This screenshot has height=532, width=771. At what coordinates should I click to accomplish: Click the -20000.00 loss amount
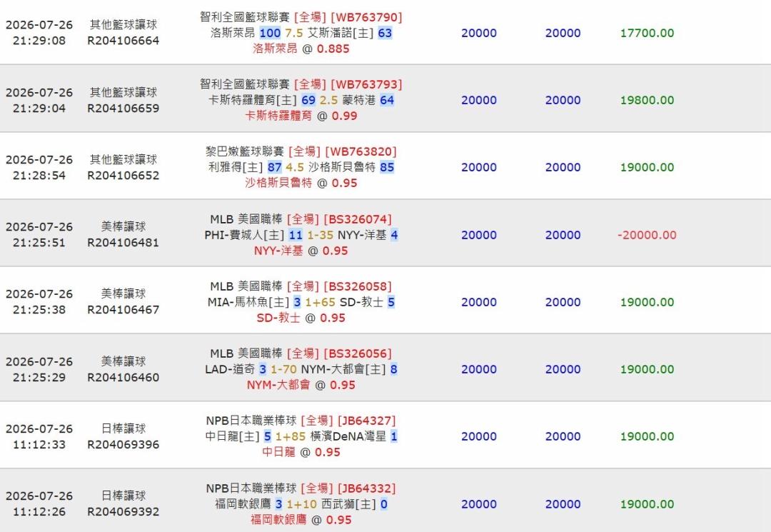pyautogui.click(x=647, y=235)
